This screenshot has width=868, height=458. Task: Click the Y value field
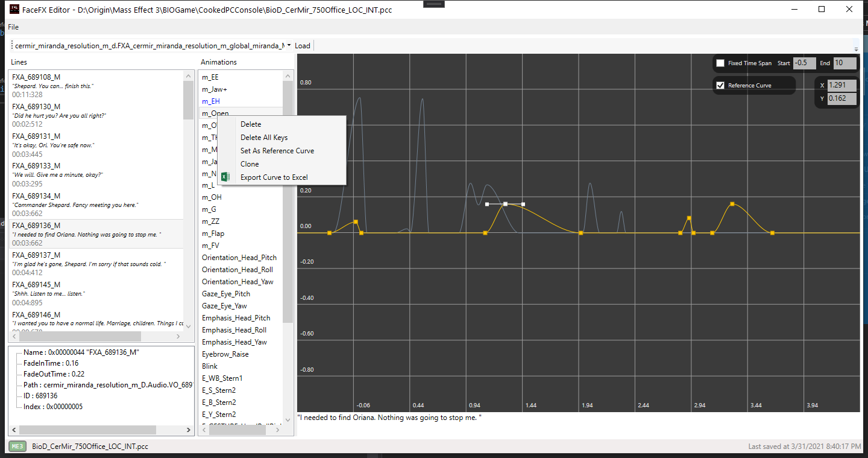pos(842,98)
